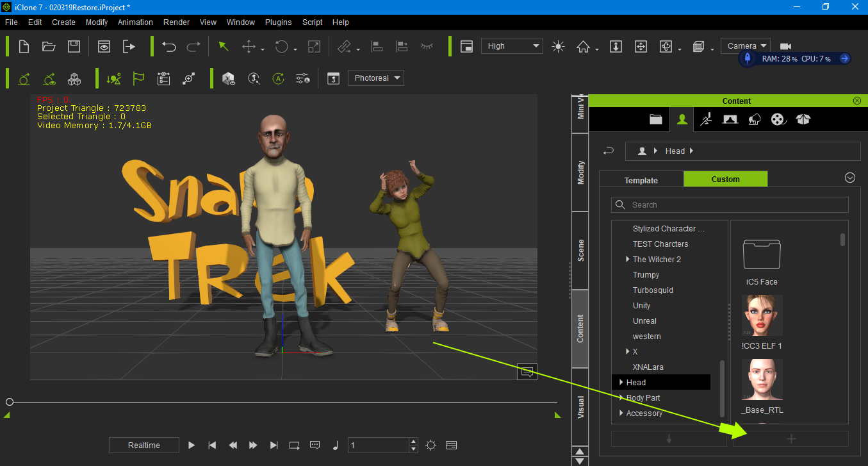Open the Plugins menu
This screenshot has height=466, width=868.
tap(278, 22)
